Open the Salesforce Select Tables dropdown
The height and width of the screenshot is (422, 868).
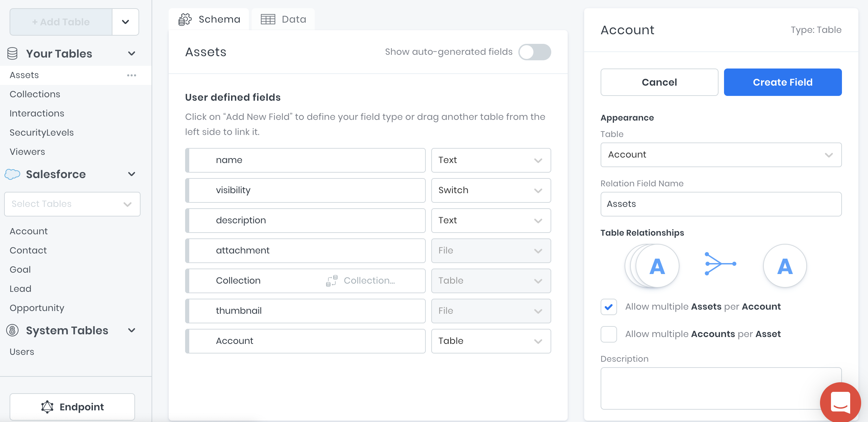point(72,204)
